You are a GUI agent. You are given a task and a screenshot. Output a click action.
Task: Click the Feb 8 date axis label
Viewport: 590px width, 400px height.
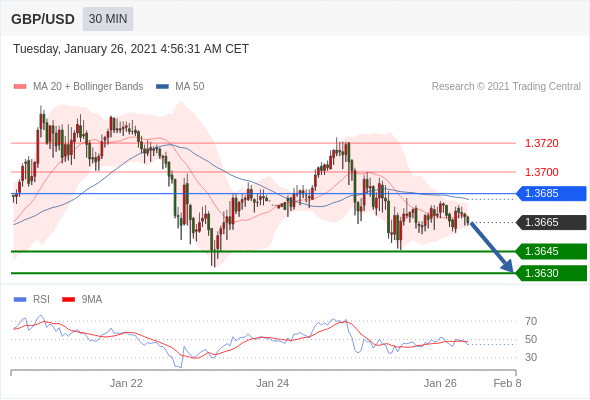(x=507, y=383)
